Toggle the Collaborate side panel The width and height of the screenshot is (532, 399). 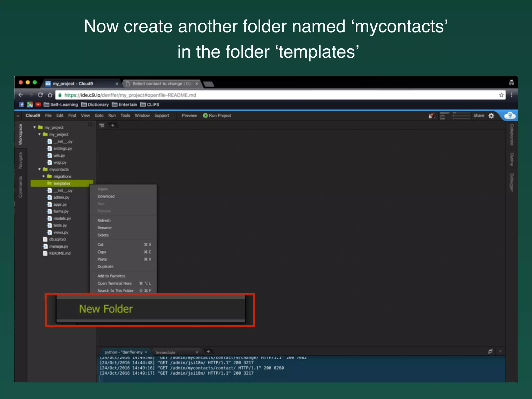pos(512,134)
